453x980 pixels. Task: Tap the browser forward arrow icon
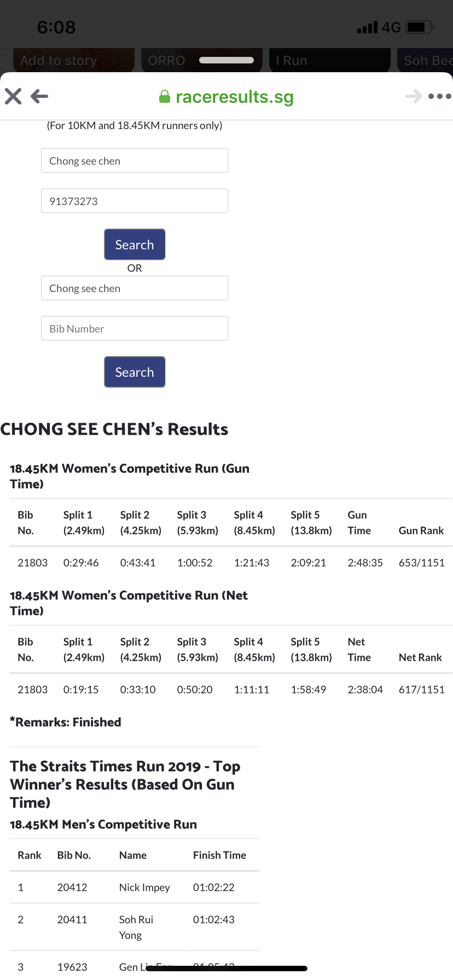[414, 96]
